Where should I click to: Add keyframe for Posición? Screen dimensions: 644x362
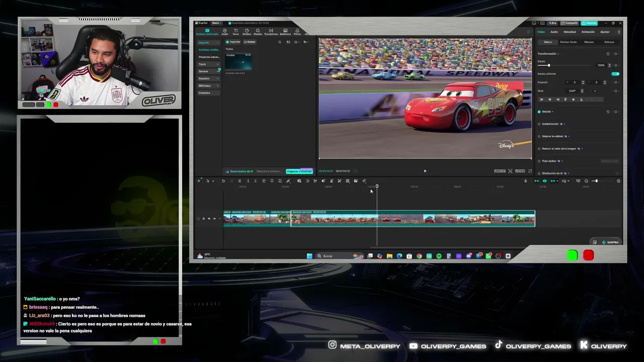(616, 82)
